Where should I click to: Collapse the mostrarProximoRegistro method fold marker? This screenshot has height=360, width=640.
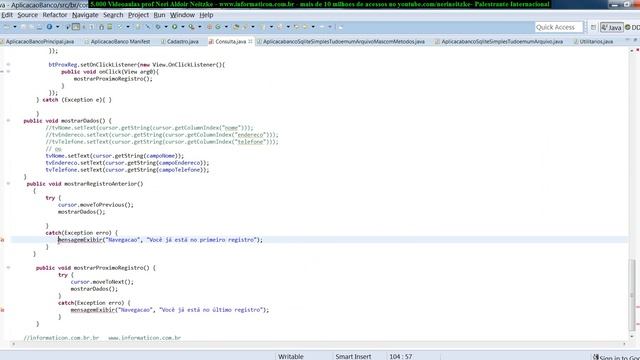coord(8,268)
